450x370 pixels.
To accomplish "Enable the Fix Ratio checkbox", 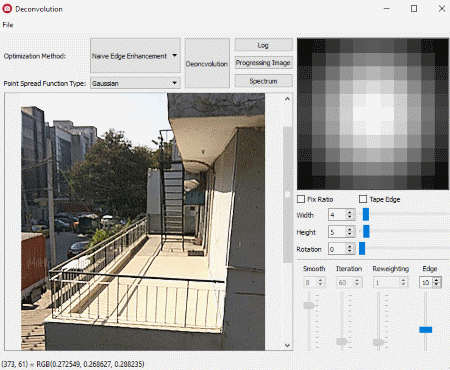I will pos(301,199).
